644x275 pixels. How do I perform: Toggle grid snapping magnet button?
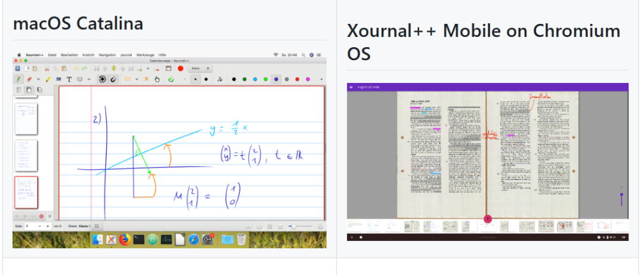pos(113,79)
